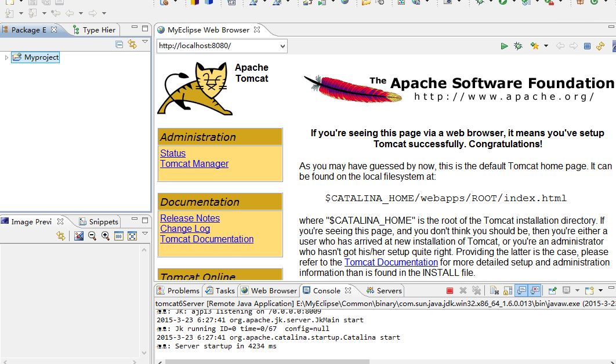Click the Image Preview scrollbar down arrow
The width and height of the screenshot is (616, 364).
tap(144, 352)
